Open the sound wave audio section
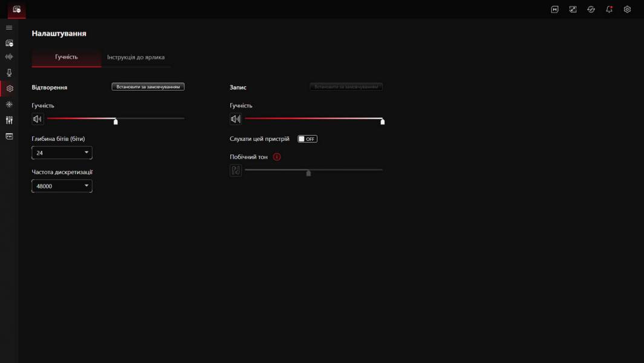The width and height of the screenshot is (644, 363). [x=9, y=57]
